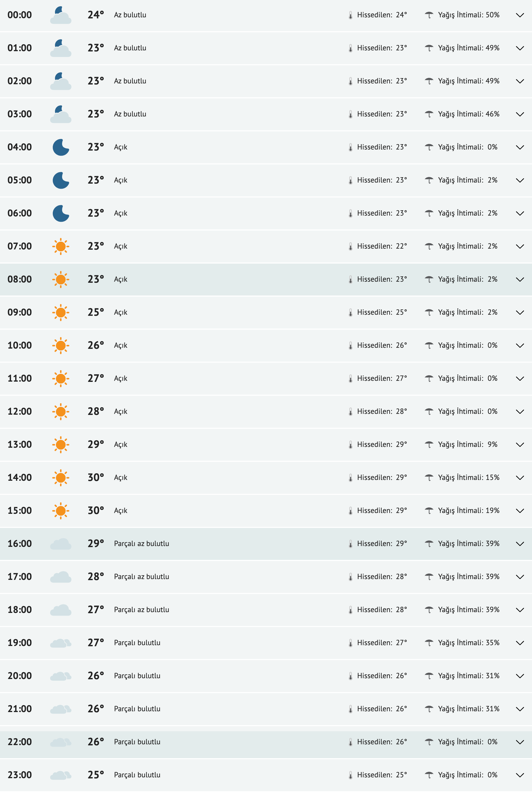Click the sun icon at 07:00
This screenshot has width=532, height=792.
(x=61, y=247)
